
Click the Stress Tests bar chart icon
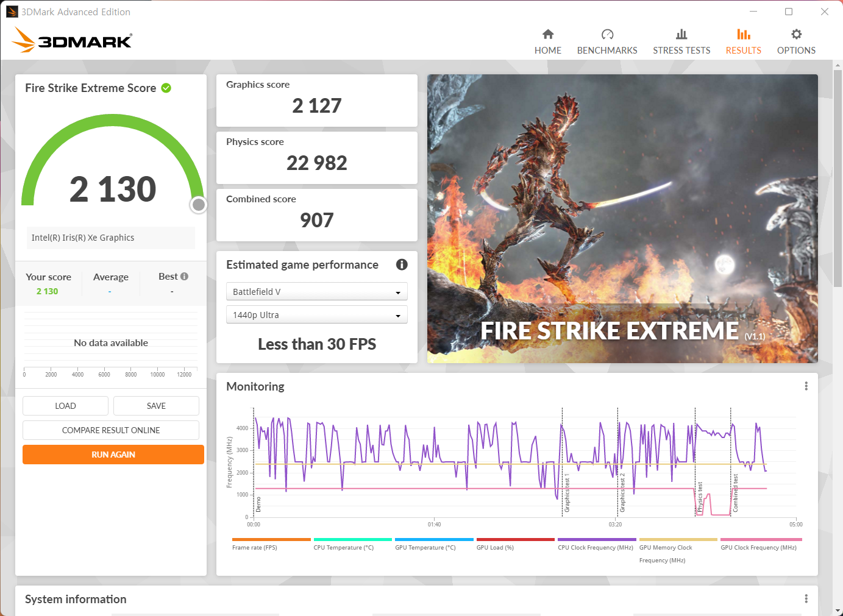coord(681,34)
